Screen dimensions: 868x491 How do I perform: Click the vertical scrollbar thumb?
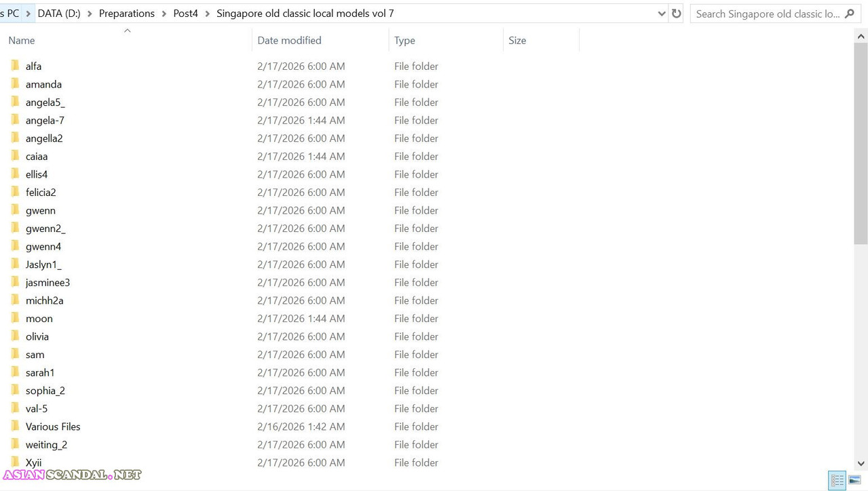click(x=861, y=144)
